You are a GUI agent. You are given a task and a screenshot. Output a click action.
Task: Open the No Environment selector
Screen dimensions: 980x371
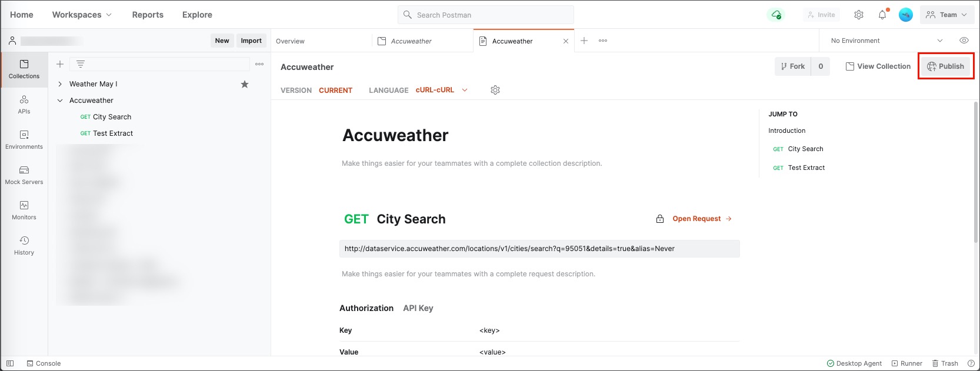click(x=886, y=41)
